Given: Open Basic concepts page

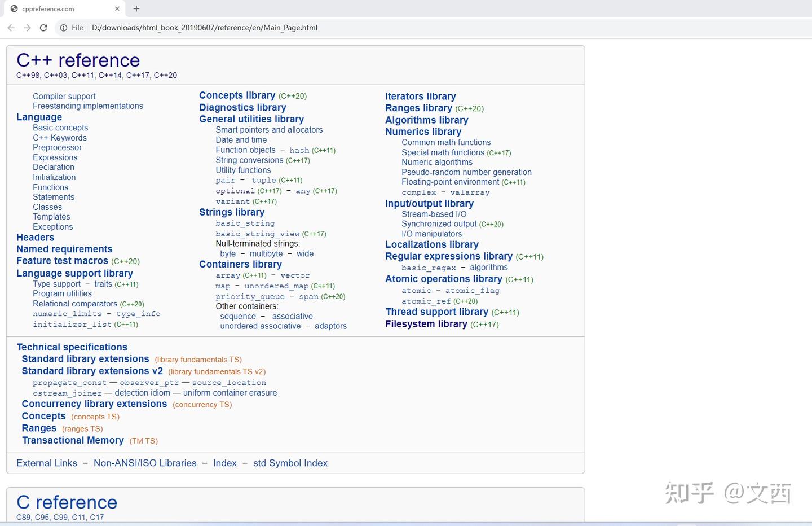Looking at the screenshot, I should point(60,128).
